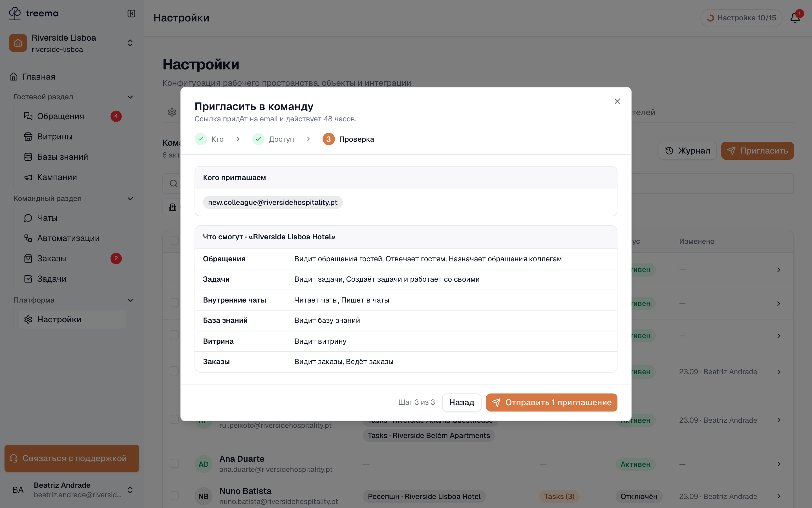Click Пригласить button behind dialog
This screenshot has height=508, width=812.
click(757, 151)
